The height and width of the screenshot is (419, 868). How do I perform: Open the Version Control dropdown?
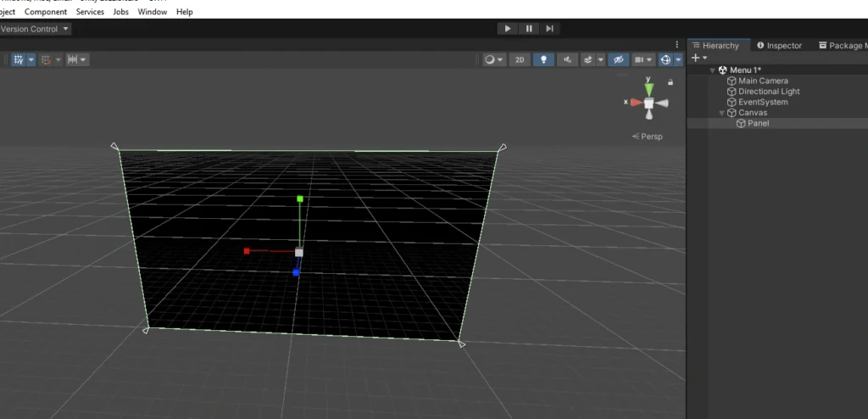[x=34, y=29]
